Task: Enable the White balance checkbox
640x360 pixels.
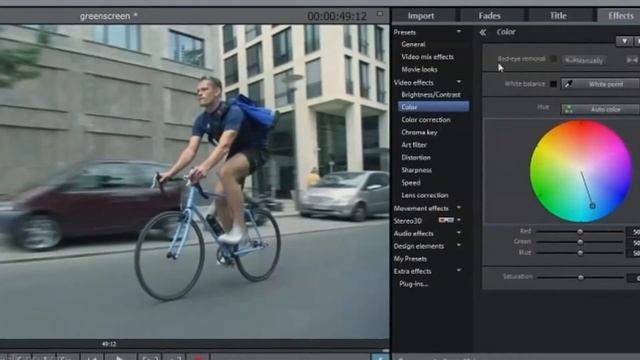Action: [553, 84]
